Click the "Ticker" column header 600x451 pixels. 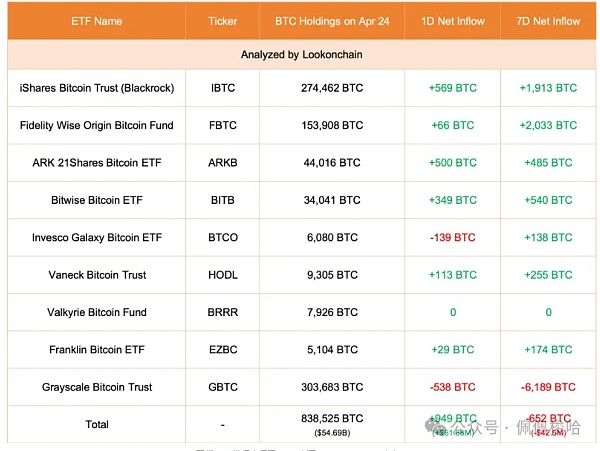point(223,21)
